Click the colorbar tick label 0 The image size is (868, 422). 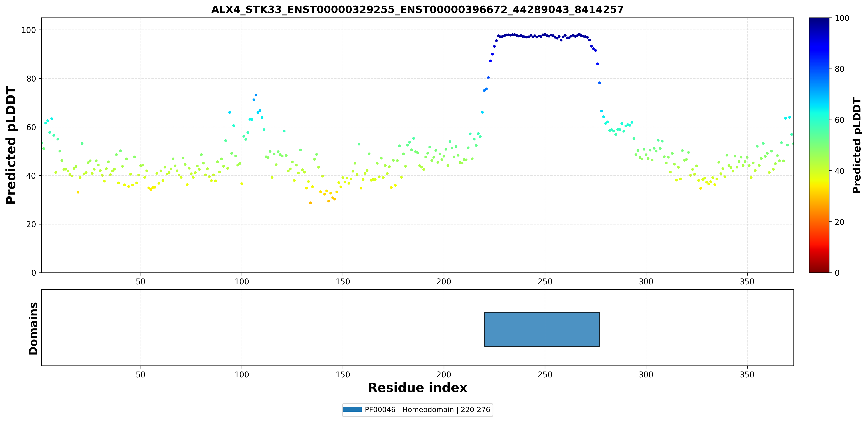837,273
